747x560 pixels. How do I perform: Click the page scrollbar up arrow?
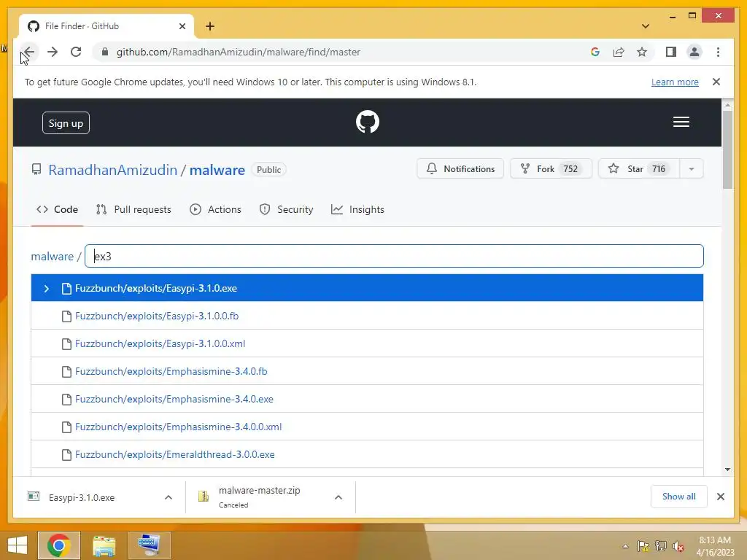tap(727, 105)
